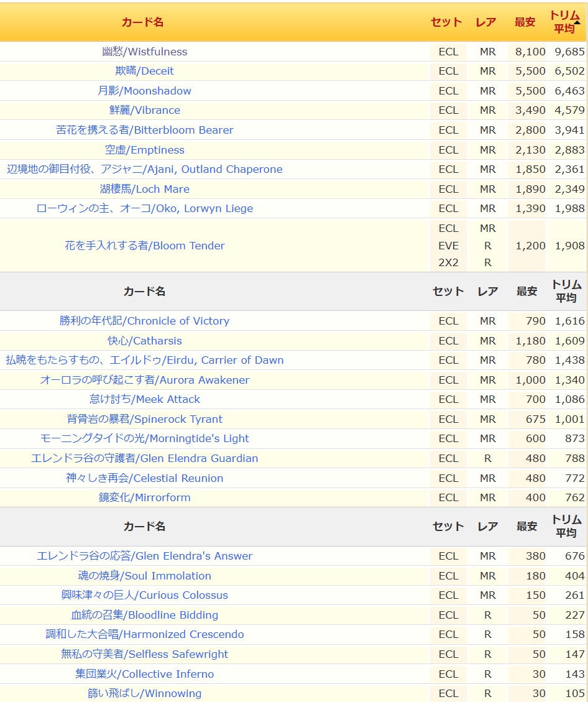Click the 空虚/Emptiness card name
Image resolution: width=588 pixels, height=702 pixels.
pos(145,150)
